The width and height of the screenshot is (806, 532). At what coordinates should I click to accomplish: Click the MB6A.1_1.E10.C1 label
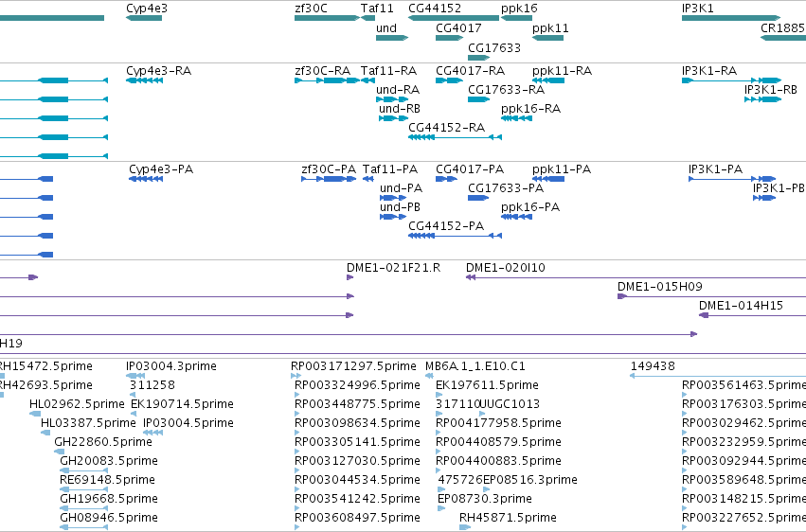point(475,366)
